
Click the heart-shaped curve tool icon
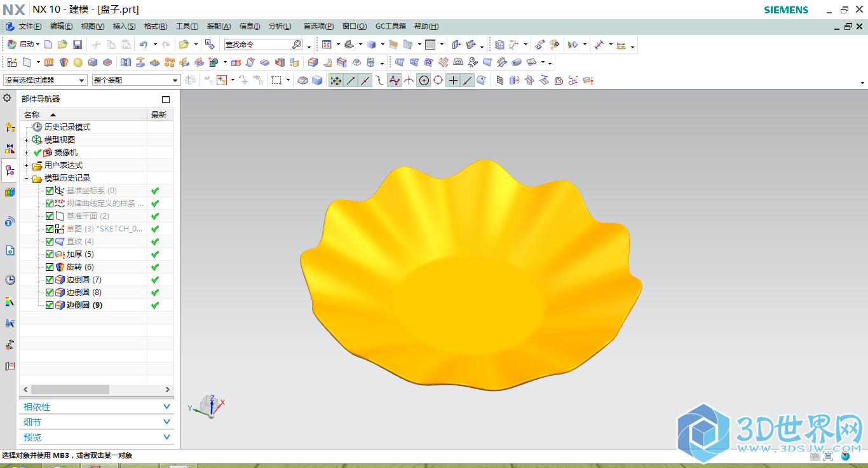coord(559,80)
